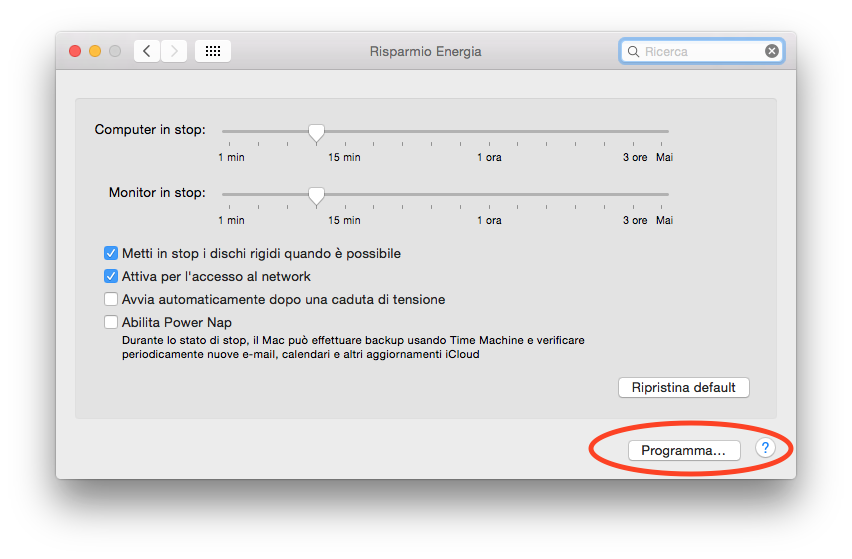Set Computer in stop slider to Mai
This screenshot has width=852, height=559.
(x=662, y=131)
